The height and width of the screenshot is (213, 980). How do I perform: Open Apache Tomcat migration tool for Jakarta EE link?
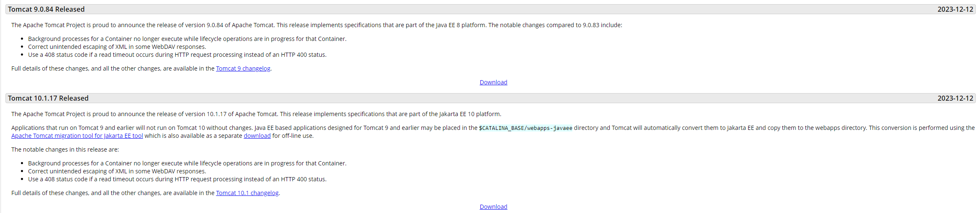tap(77, 136)
